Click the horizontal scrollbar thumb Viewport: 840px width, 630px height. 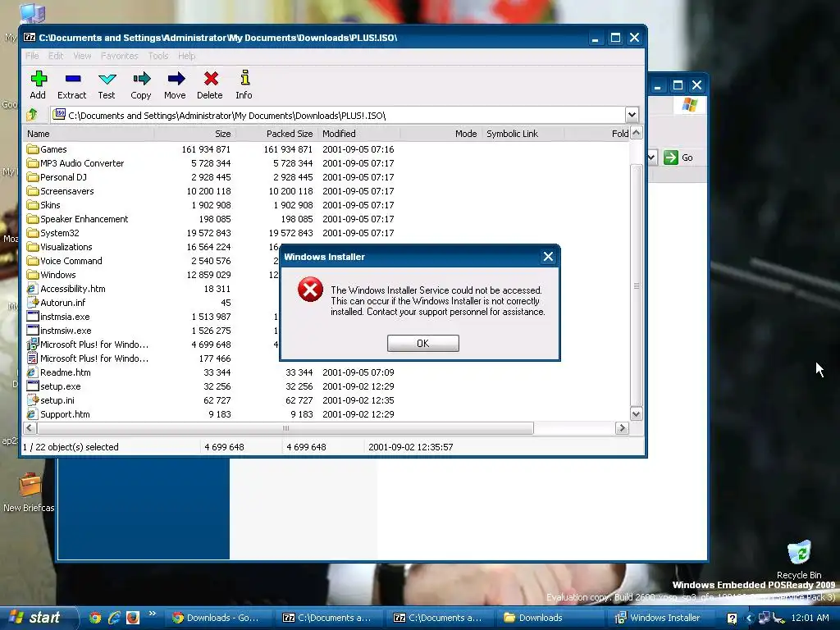point(285,428)
